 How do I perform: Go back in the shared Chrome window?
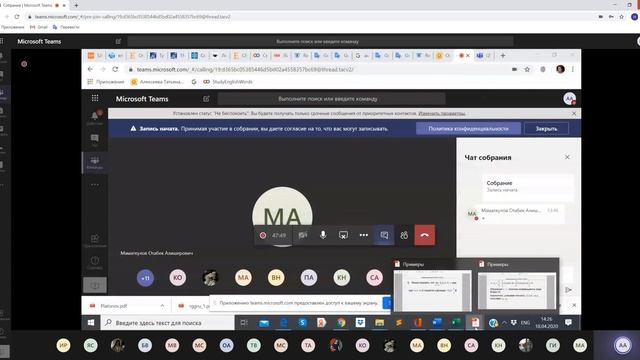click(90, 69)
